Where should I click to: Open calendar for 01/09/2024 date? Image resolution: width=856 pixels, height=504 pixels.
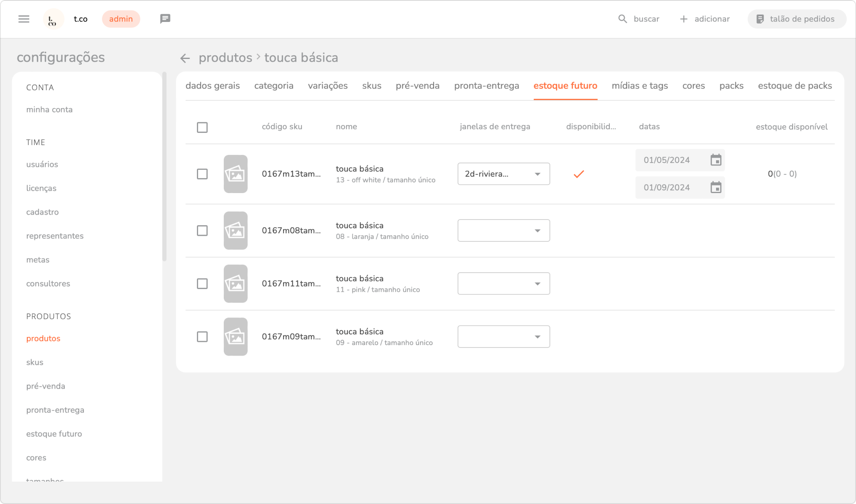[x=716, y=188]
